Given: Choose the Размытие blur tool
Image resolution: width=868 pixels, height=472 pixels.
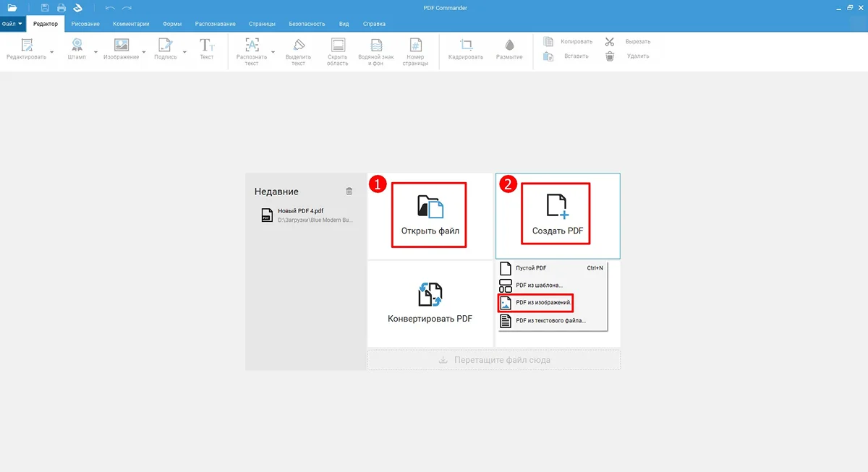Looking at the screenshot, I should click(x=509, y=46).
